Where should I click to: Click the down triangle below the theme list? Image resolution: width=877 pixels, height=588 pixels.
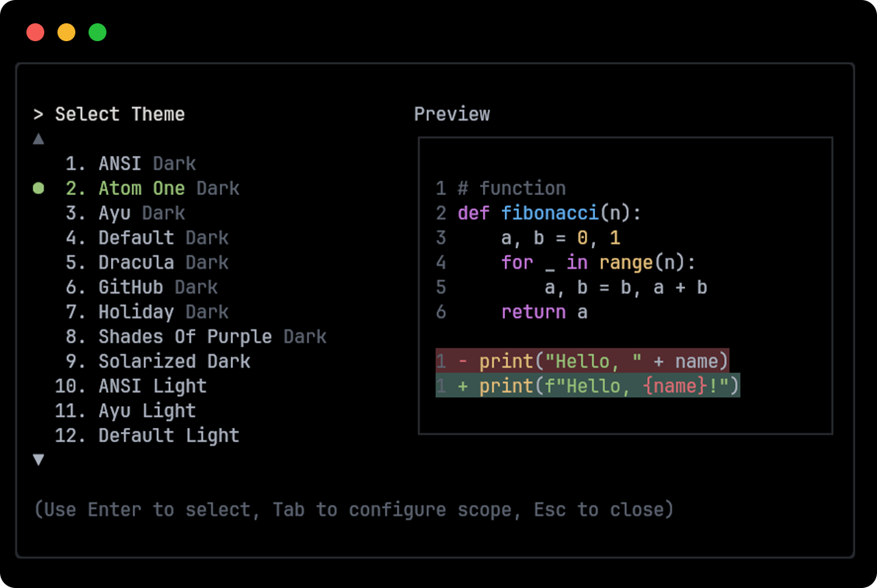[39, 460]
